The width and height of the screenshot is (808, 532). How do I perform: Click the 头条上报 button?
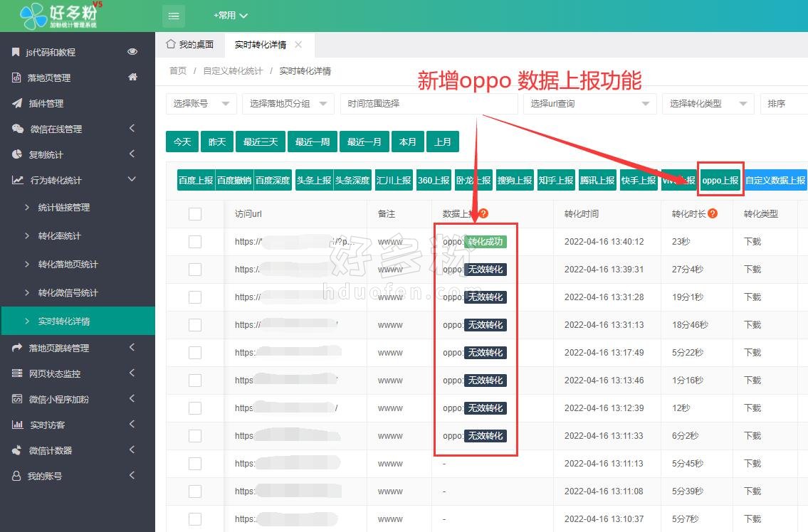(315, 180)
